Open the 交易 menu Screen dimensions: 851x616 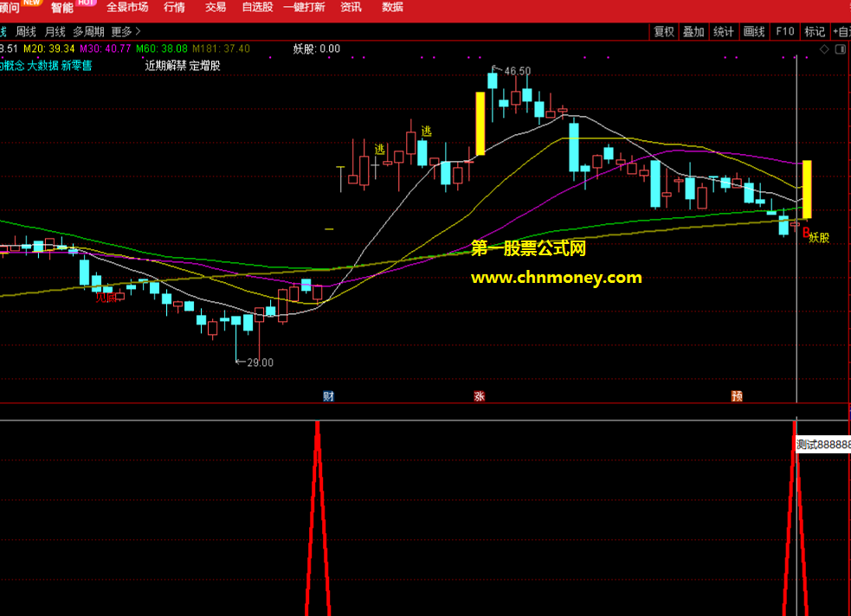[216, 7]
